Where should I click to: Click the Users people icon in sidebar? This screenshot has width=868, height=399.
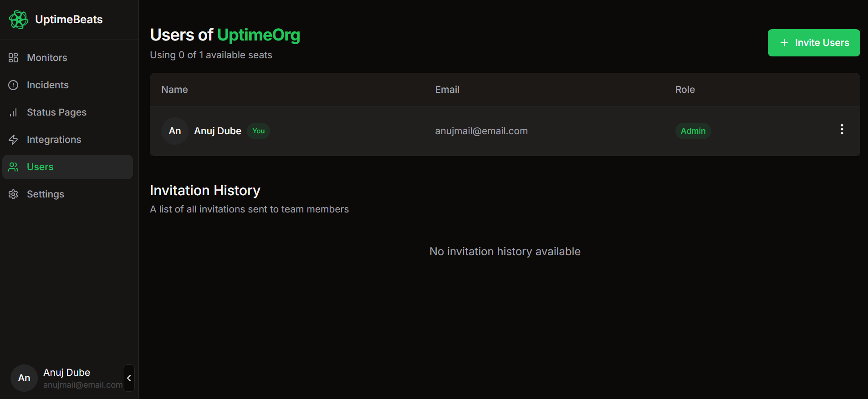pyautogui.click(x=13, y=167)
